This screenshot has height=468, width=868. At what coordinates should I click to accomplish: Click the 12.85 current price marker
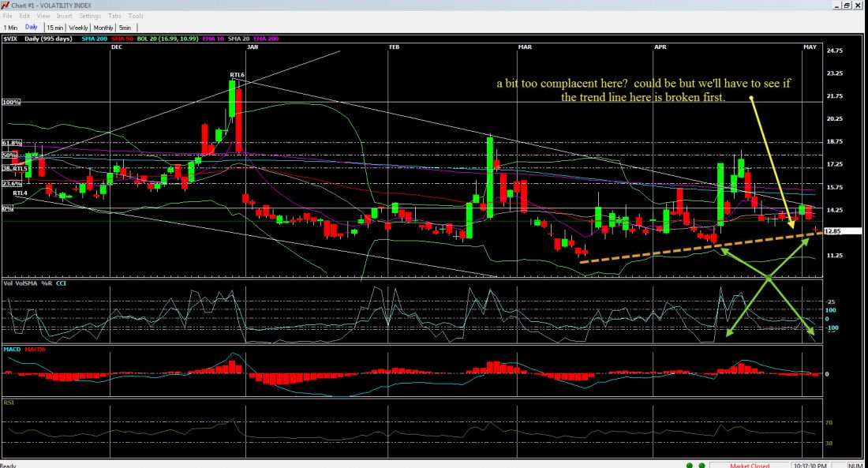click(832, 231)
